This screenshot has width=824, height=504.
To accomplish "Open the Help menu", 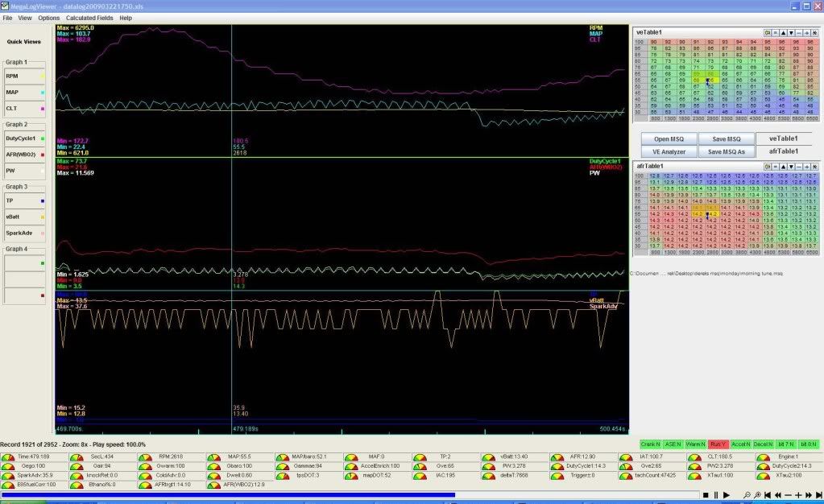I will pos(126,18).
